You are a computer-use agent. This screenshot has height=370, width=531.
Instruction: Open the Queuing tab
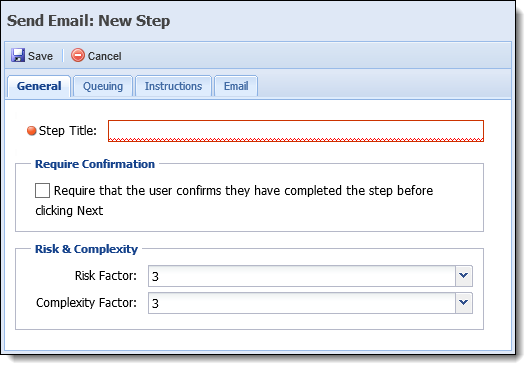[x=103, y=86]
